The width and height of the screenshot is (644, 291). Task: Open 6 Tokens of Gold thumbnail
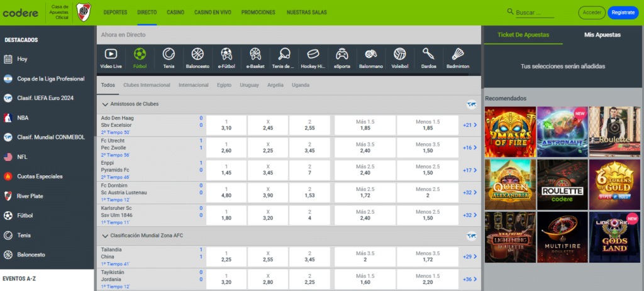tap(615, 185)
